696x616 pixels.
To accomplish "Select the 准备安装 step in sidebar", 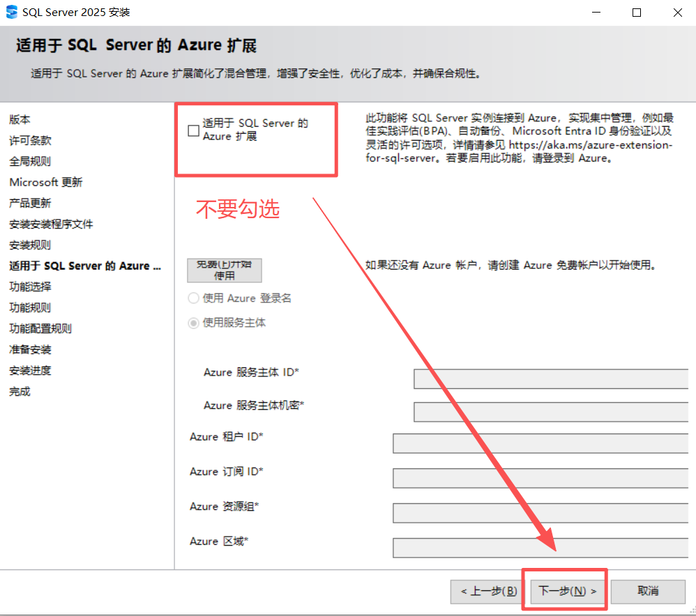I will tap(30, 350).
